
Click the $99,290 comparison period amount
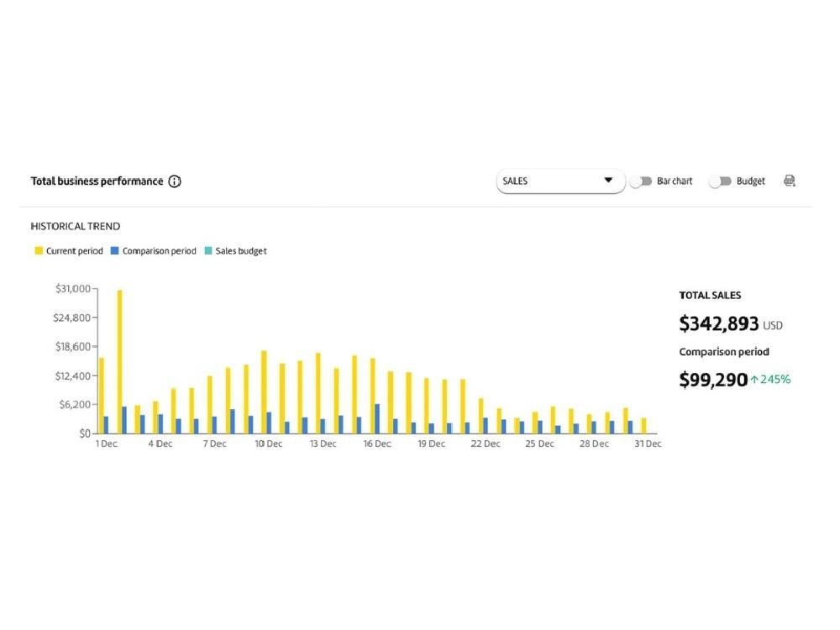pyautogui.click(x=712, y=380)
